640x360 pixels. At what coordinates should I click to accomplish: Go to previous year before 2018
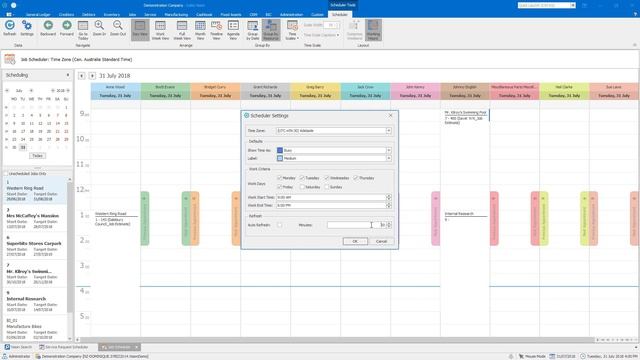53,91
